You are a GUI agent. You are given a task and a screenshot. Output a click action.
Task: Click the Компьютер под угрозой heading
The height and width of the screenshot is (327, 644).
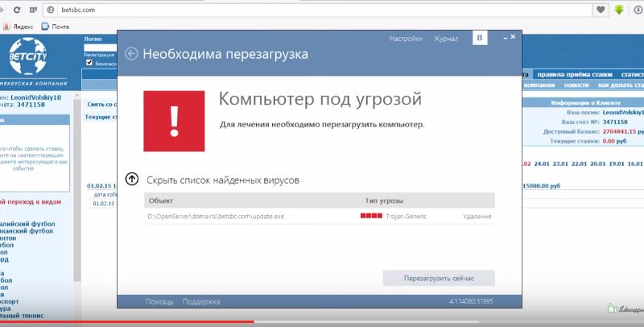(320, 99)
